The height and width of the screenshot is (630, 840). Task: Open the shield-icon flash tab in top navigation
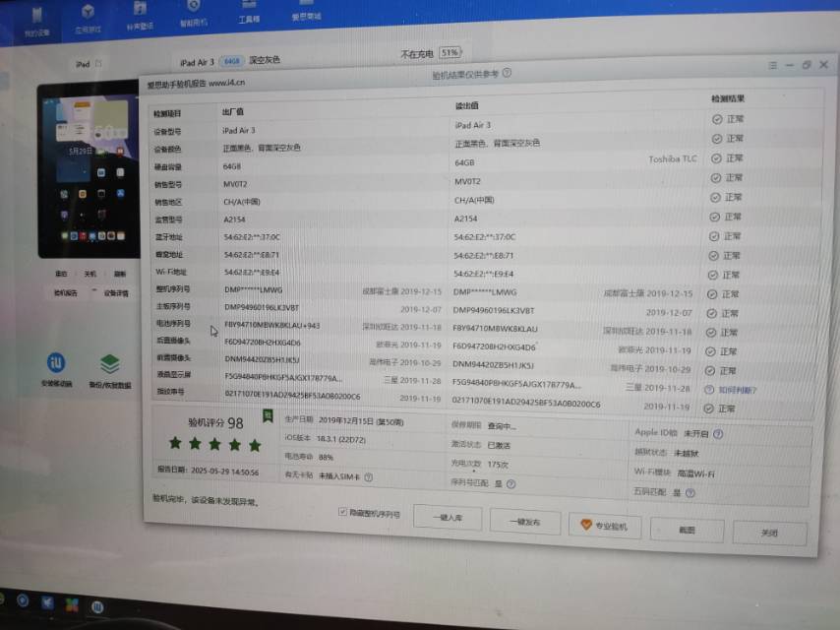[x=194, y=13]
